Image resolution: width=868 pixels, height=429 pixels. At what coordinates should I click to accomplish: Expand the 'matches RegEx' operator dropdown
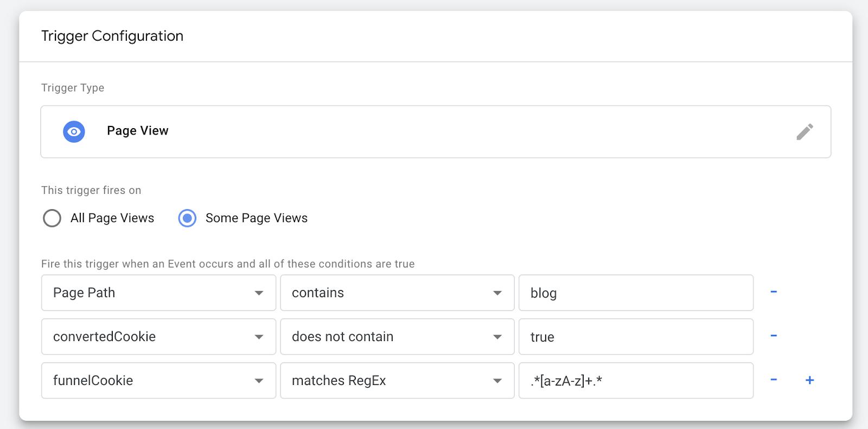pyautogui.click(x=397, y=381)
